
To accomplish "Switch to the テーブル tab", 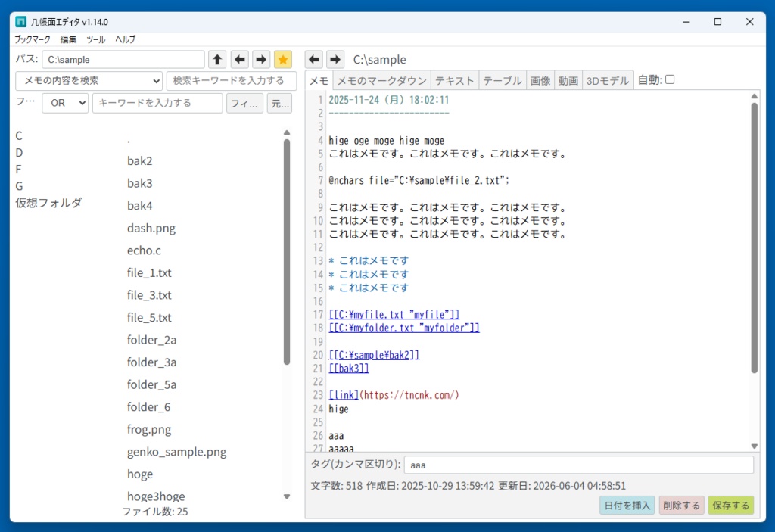I will point(503,80).
